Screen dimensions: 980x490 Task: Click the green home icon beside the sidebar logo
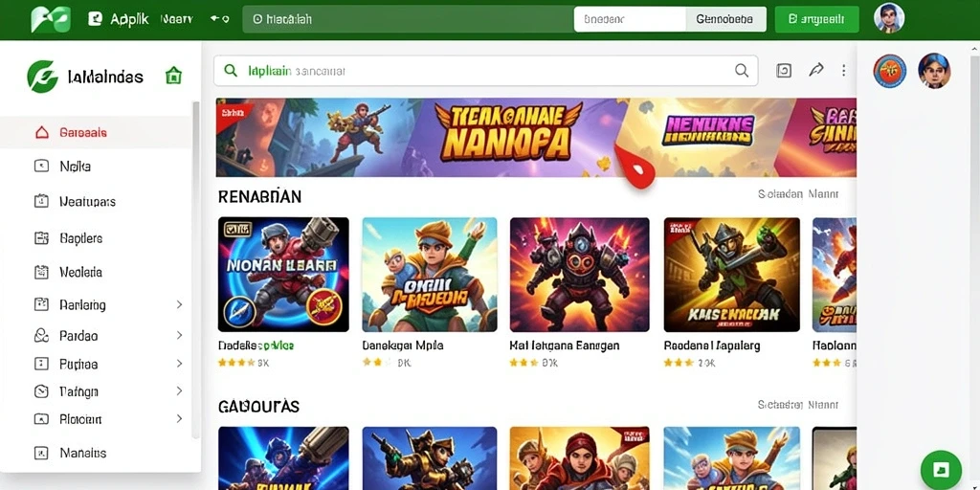(x=173, y=76)
